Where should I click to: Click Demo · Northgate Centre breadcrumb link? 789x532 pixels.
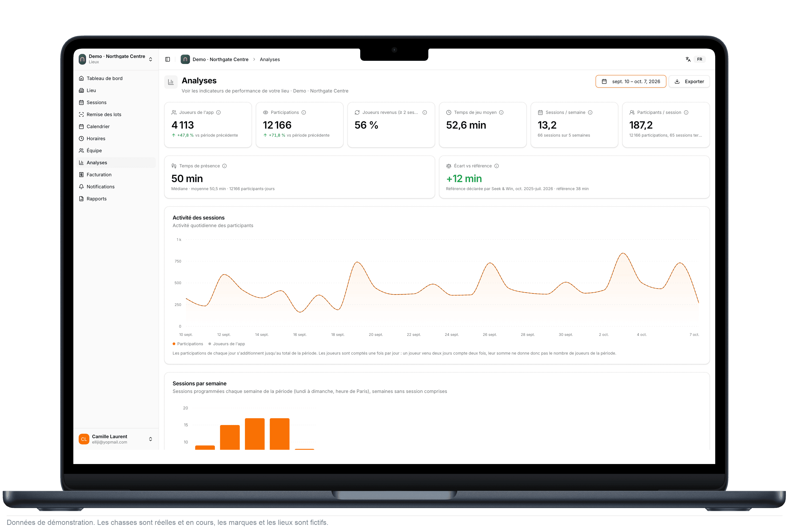click(x=220, y=59)
